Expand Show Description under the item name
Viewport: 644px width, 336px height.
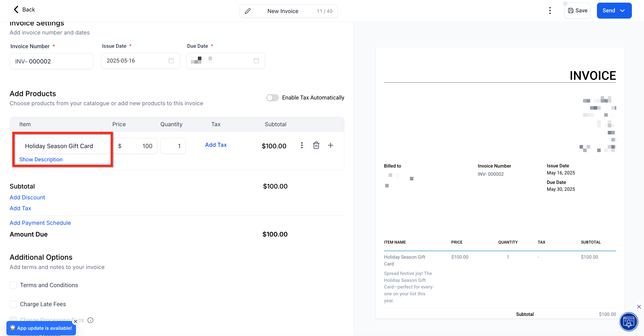pos(41,159)
